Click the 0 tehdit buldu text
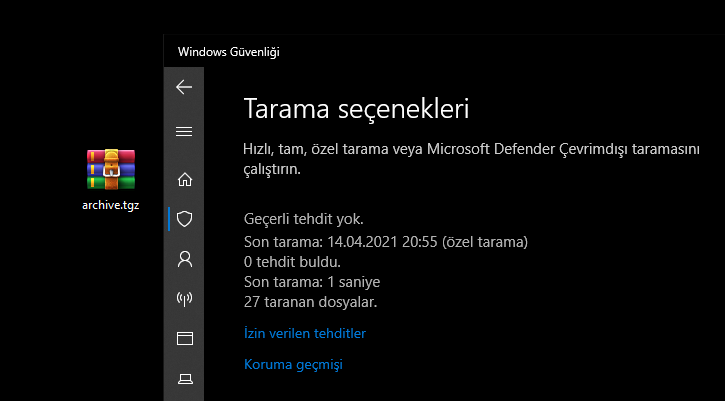Screen dimensions: 725x401 pyautogui.click(x=292, y=262)
